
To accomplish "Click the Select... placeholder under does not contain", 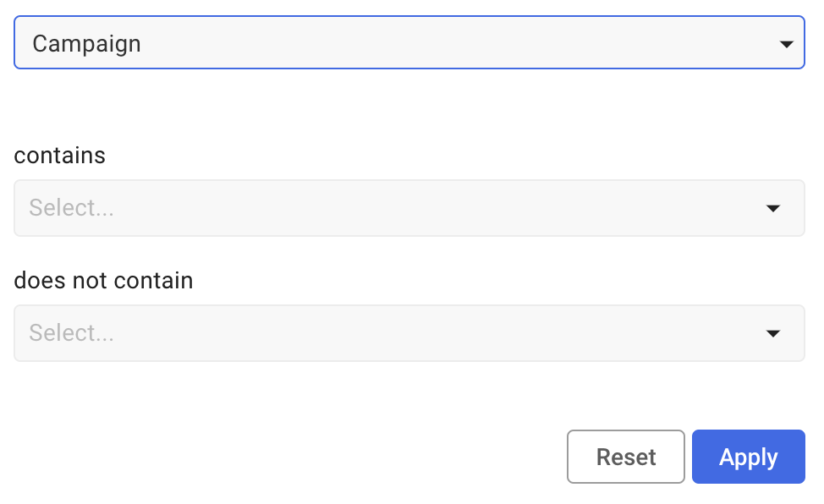I will 72,333.
